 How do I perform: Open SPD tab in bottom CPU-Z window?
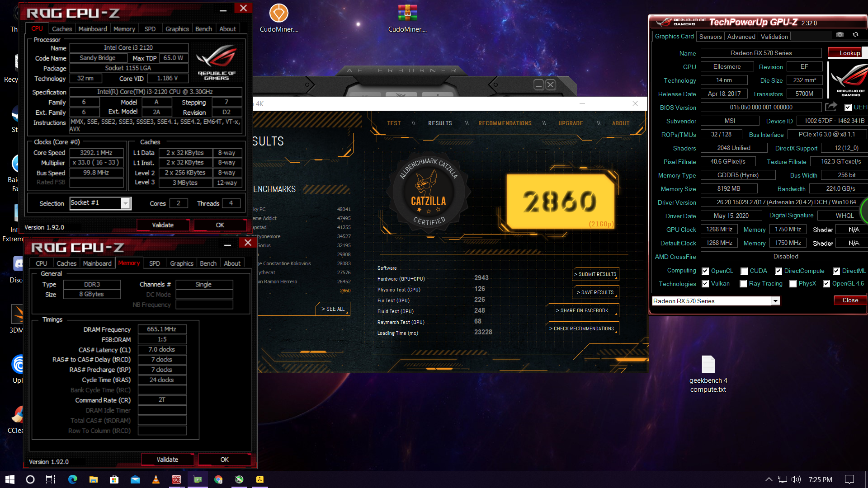pos(155,263)
